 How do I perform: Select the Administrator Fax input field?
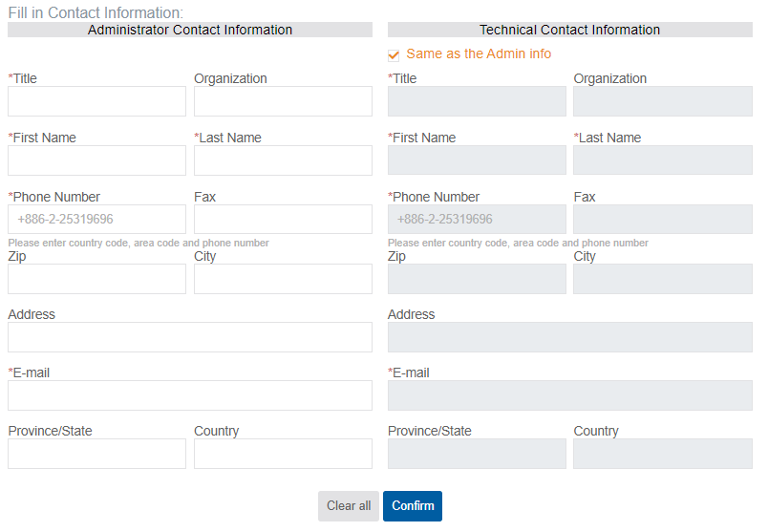(283, 219)
